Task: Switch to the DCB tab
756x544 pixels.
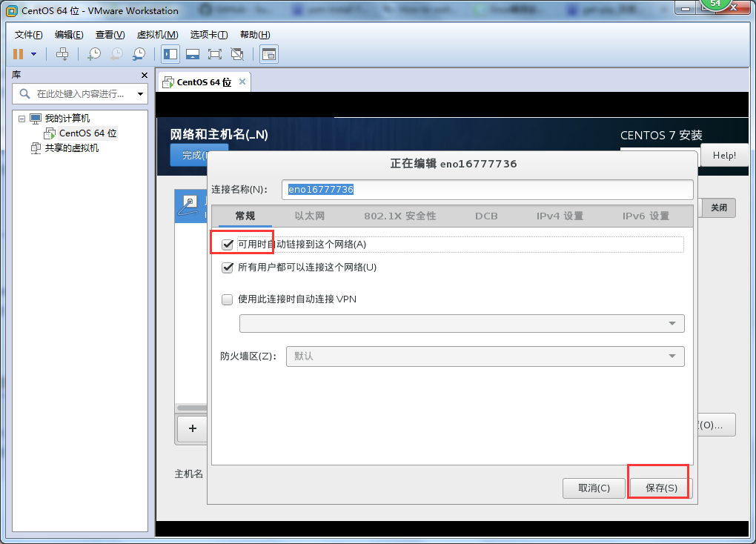Action: point(486,216)
